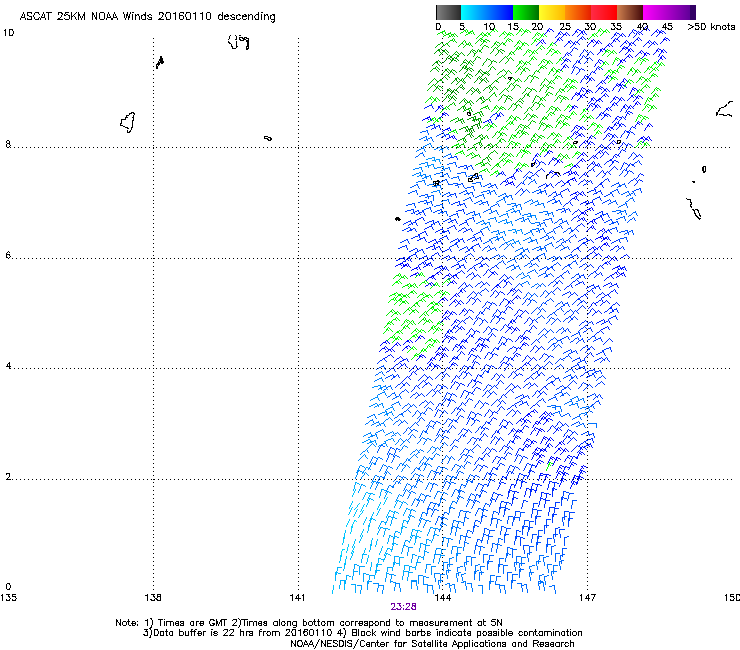Screen dimensions: 740x650
Task: Click the island outline near 10N, 140E
Action: point(238,42)
